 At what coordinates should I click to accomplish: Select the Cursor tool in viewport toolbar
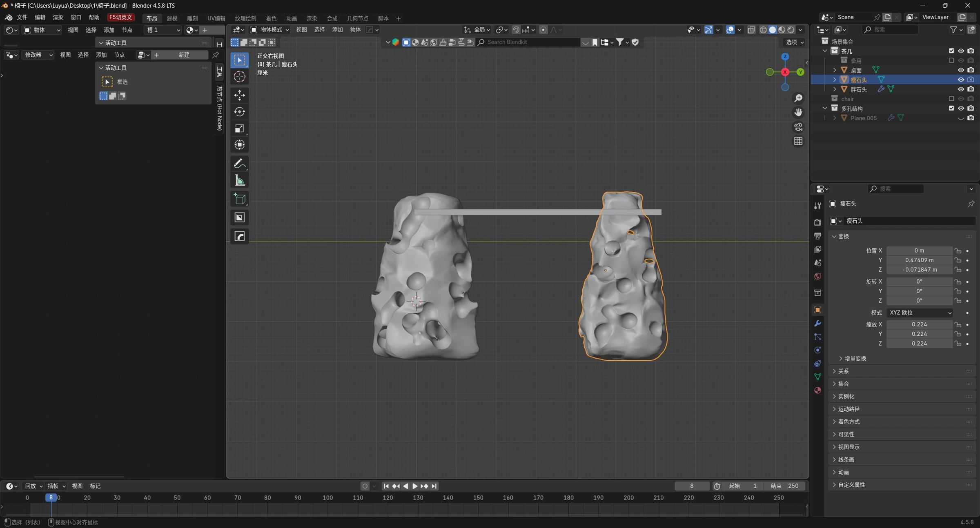coord(240,77)
